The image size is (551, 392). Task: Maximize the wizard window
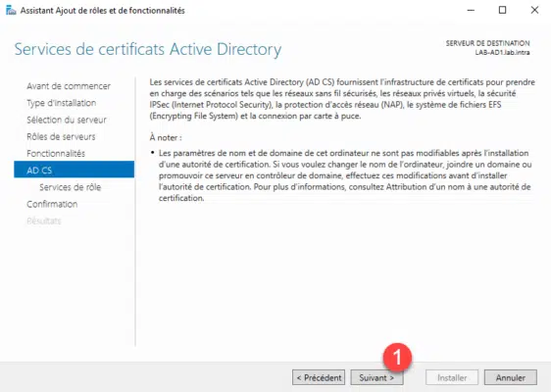click(503, 10)
